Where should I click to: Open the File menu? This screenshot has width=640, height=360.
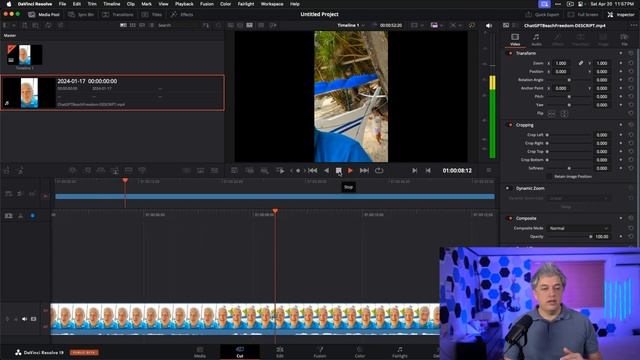pos(62,4)
